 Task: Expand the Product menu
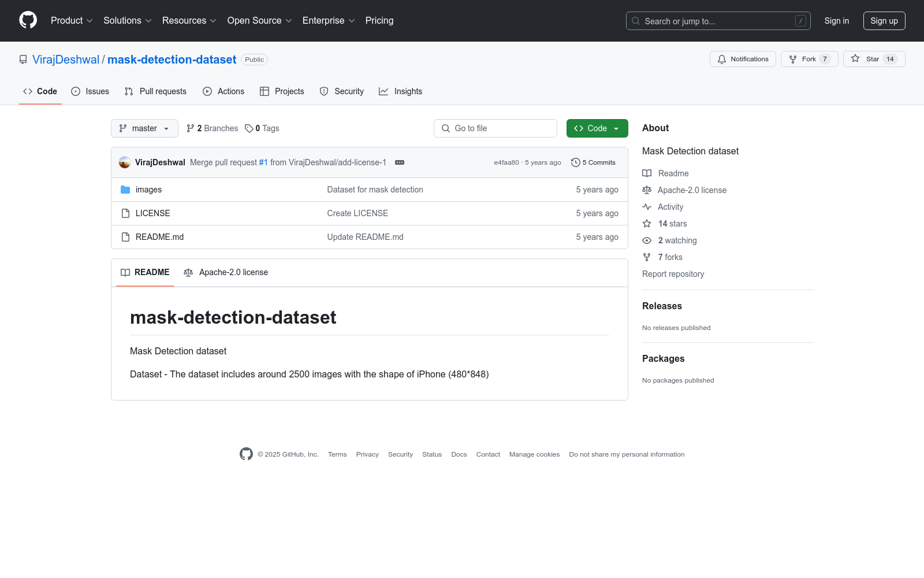[x=72, y=21]
